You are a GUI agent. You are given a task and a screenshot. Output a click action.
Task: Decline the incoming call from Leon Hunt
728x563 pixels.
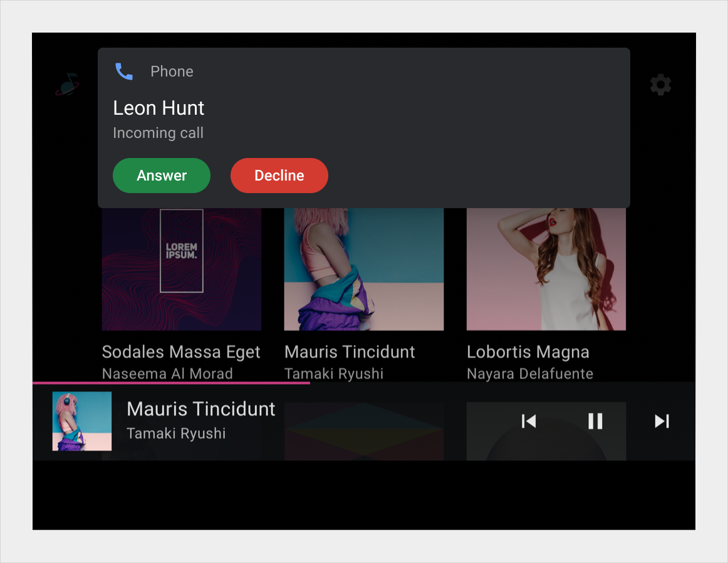pos(279,176)
